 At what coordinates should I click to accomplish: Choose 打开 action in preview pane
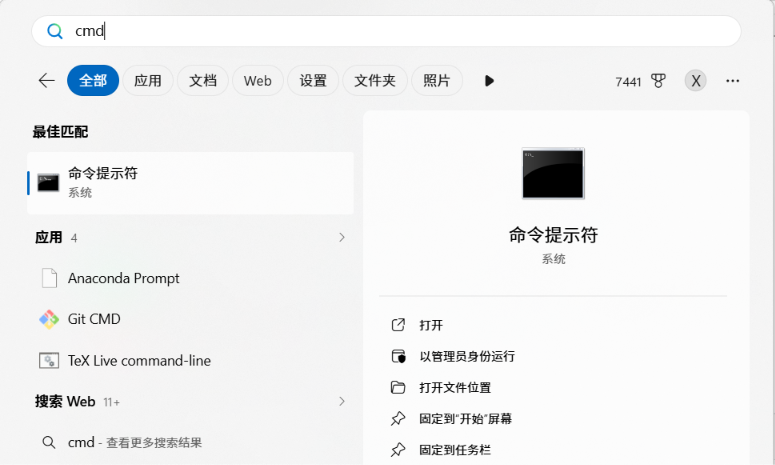click(x=431, y=325)
